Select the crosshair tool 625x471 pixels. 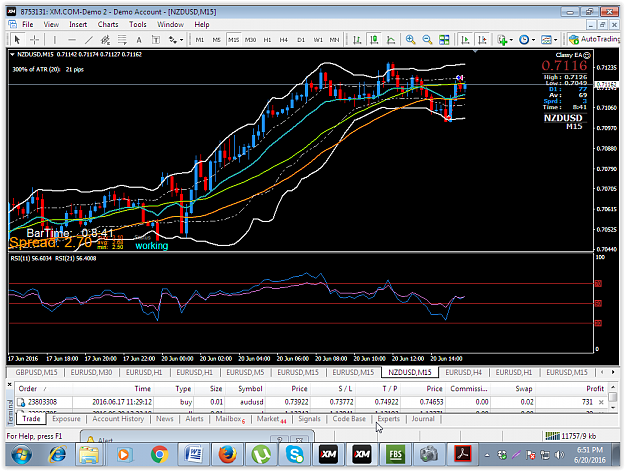[x=35, y=40]
